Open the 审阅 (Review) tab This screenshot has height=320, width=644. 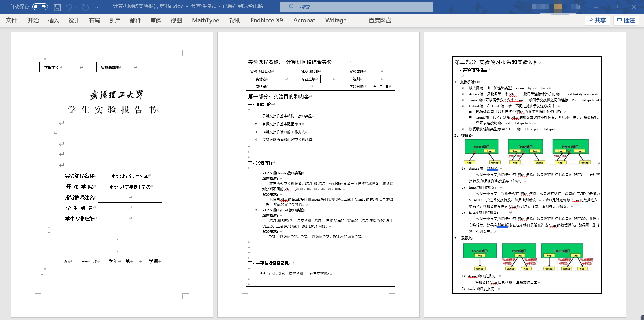[x=156, y=20]
